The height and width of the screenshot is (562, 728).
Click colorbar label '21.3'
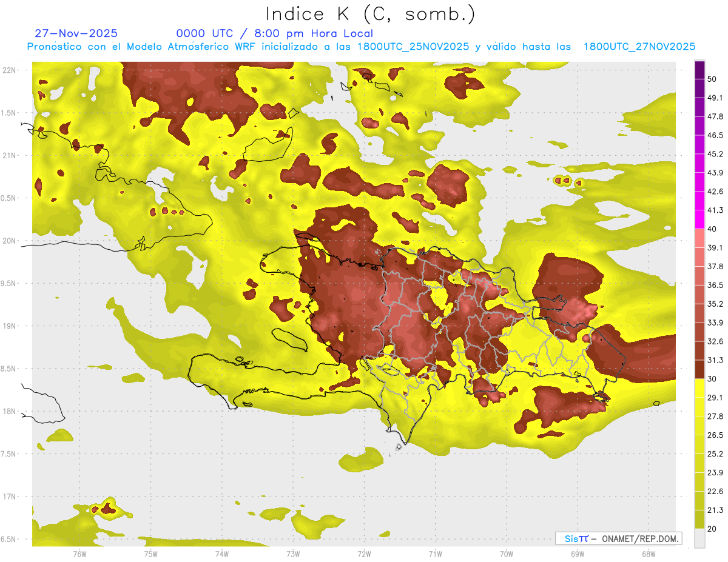click(x=715, y=510)
